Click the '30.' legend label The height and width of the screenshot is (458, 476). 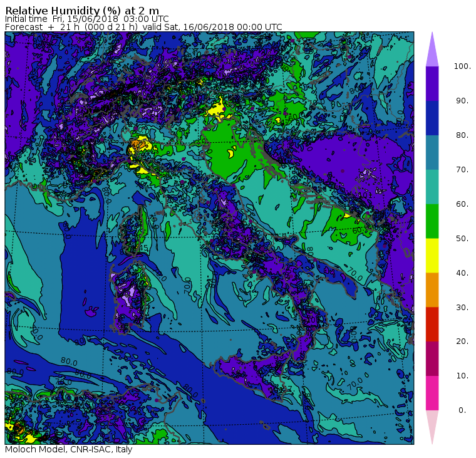click(462, 308)
